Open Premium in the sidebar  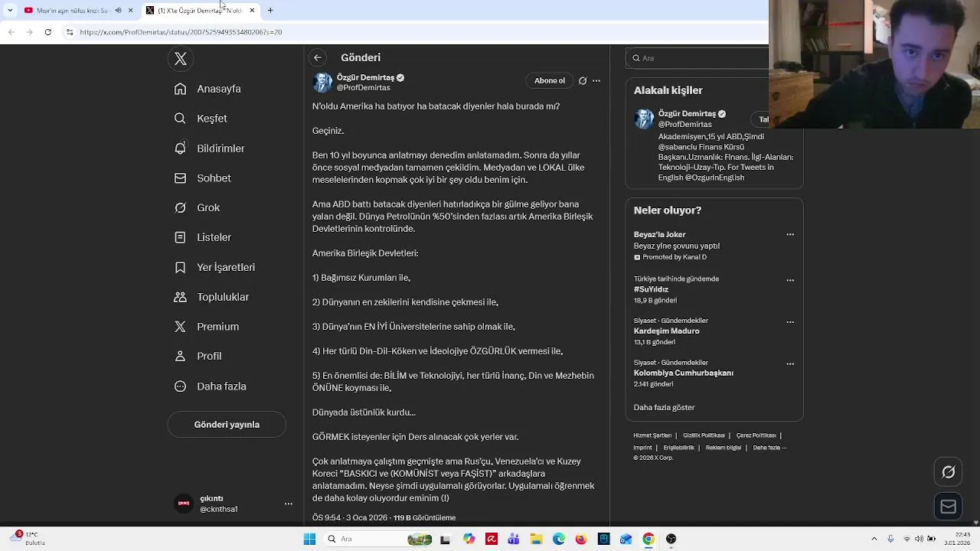click(x=207, y=327)
